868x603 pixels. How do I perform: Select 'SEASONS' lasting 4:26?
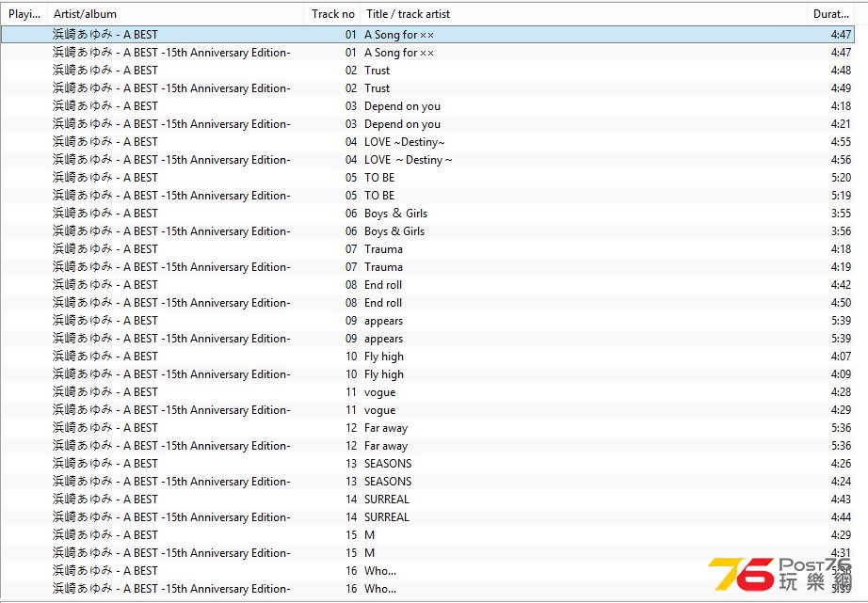[x=388, y=464]
